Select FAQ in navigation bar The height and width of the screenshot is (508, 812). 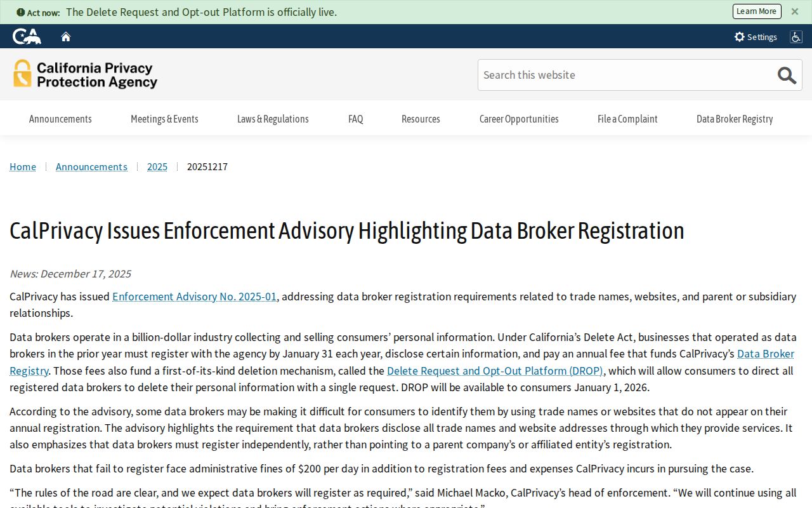coord(356,119)
